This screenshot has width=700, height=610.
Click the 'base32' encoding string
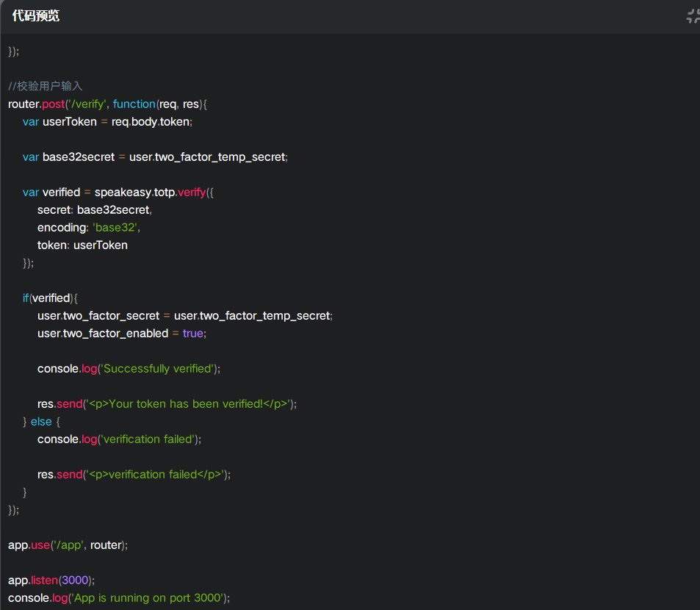pos(115,228)
